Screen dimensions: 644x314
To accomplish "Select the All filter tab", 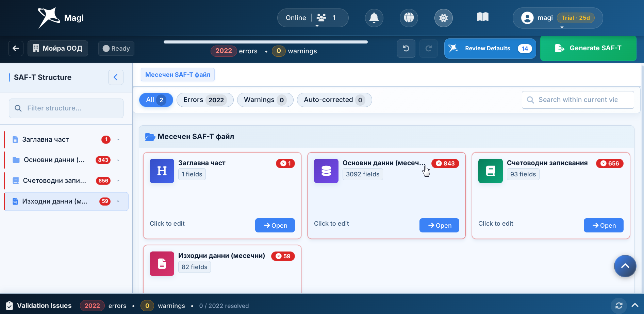I will tap(156, 100).
